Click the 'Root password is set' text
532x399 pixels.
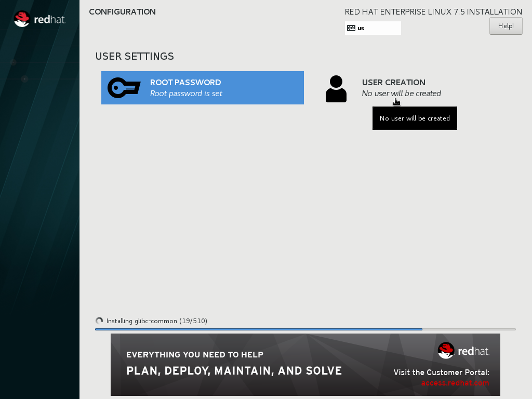pyautogui.click(x=186, y=94)
